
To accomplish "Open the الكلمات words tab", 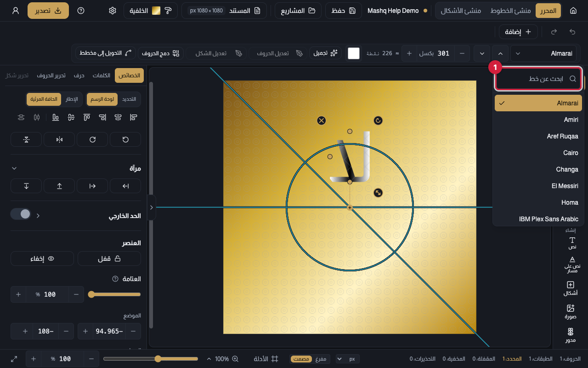I will (102, 75).
